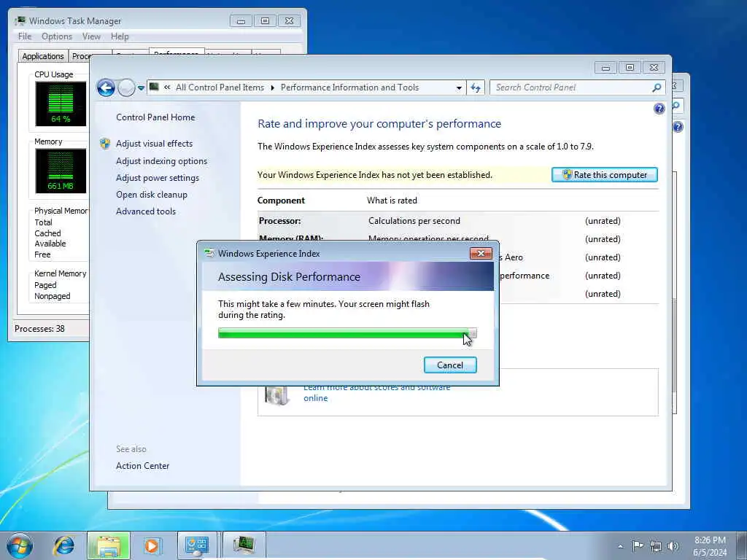
Task: Open Control Panel Home link
Action: 155,117
